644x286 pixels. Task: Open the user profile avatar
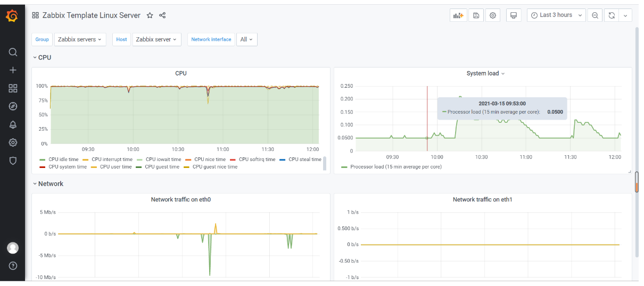coord(13,248)
